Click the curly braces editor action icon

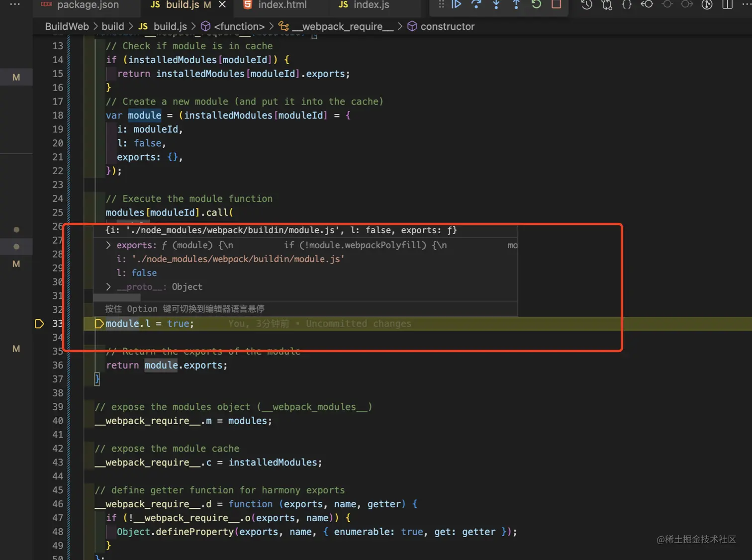tap(627, 4)
